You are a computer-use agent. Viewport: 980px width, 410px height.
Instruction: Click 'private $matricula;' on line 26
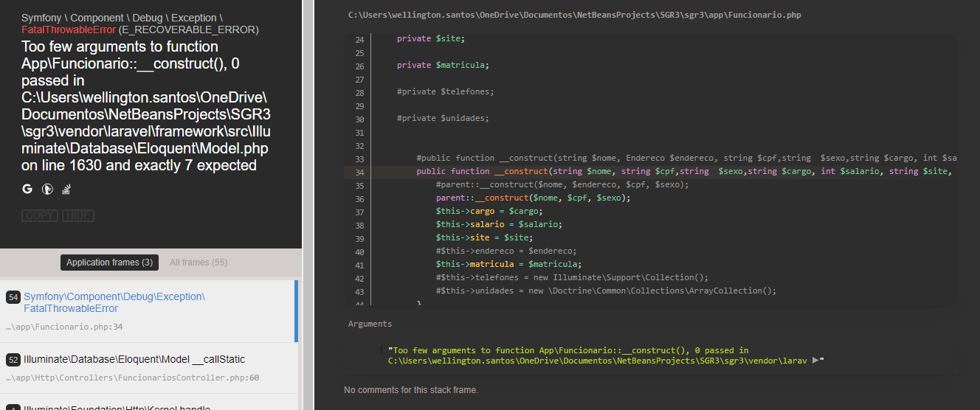[x=443, y=66]
